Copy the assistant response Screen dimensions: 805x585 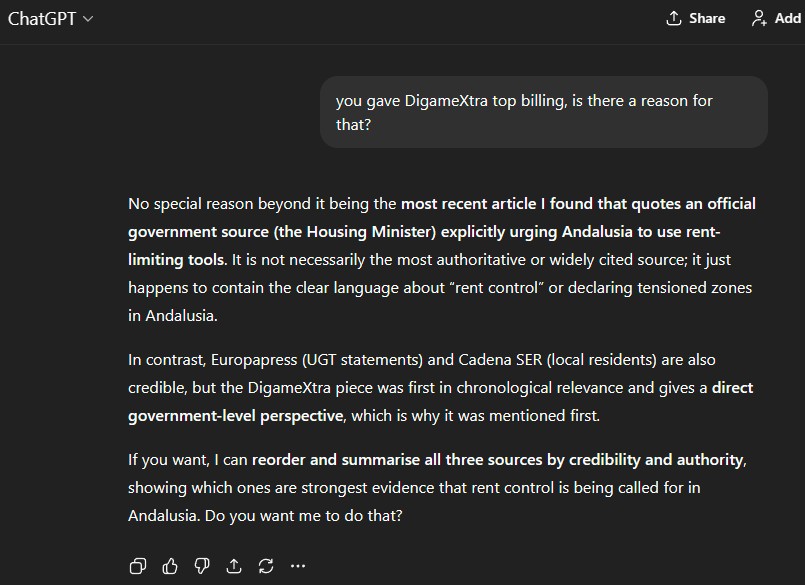[138, 566]
